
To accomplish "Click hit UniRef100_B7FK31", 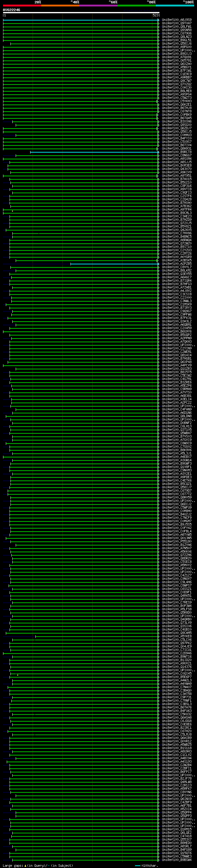I will click(x=177, y=318).
